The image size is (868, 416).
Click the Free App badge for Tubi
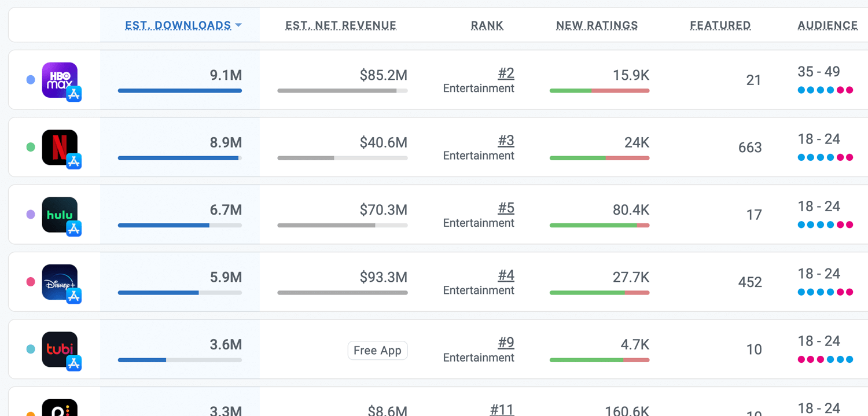click(x=377, y=351)
